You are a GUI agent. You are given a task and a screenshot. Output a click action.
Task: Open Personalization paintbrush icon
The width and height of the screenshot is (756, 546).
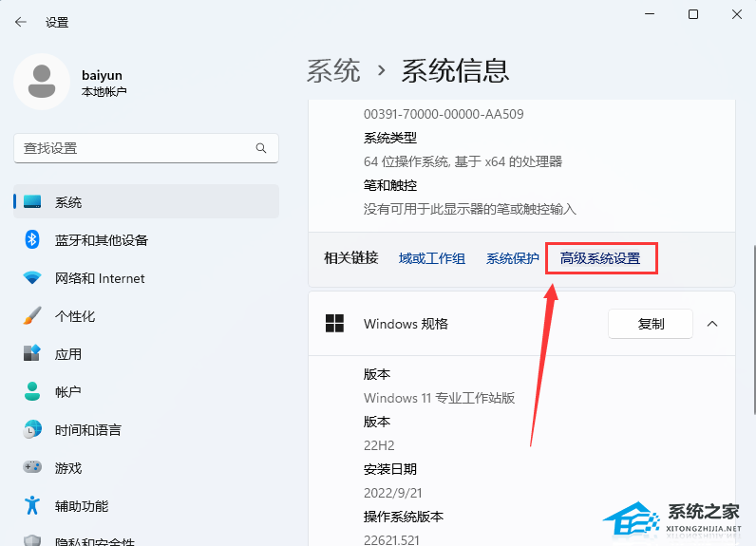(32, 316)
